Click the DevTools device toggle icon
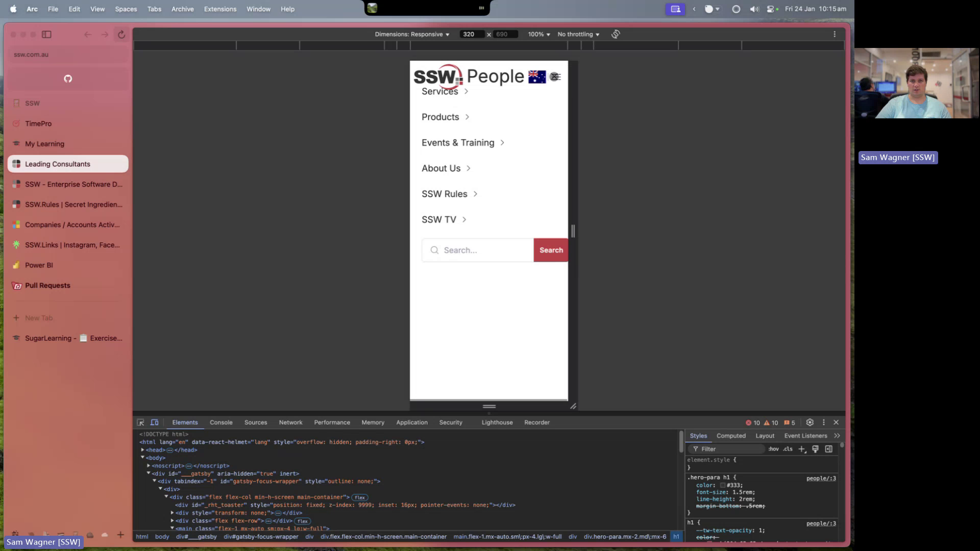The height and width of the screenshot is (551, 980). coord(155,422)
